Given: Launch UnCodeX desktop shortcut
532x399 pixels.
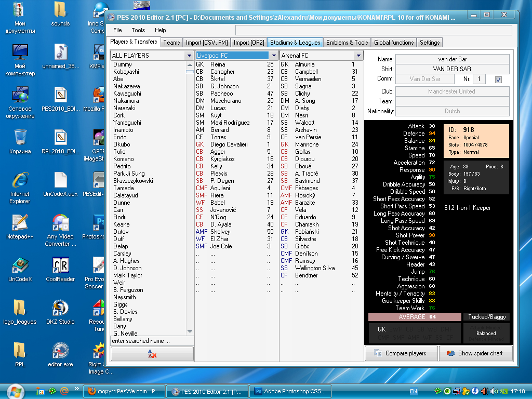Looking at the screenshot, I should [x=20, y=270].
